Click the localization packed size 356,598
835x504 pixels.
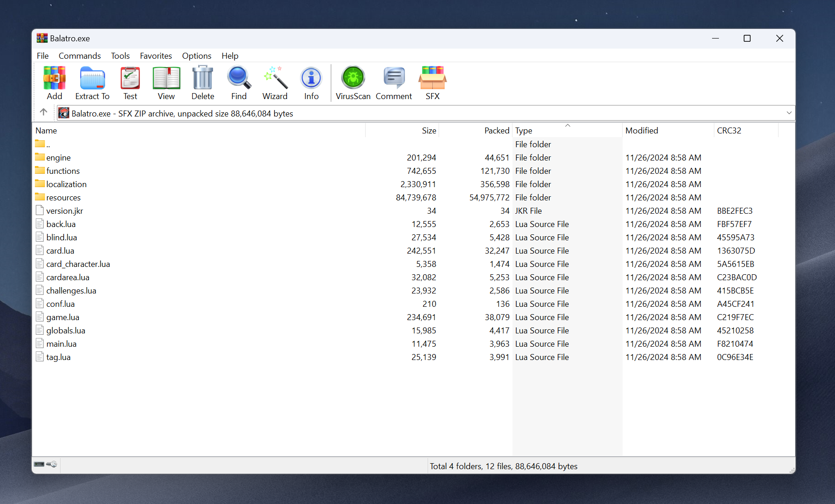(x=495, y=184)
